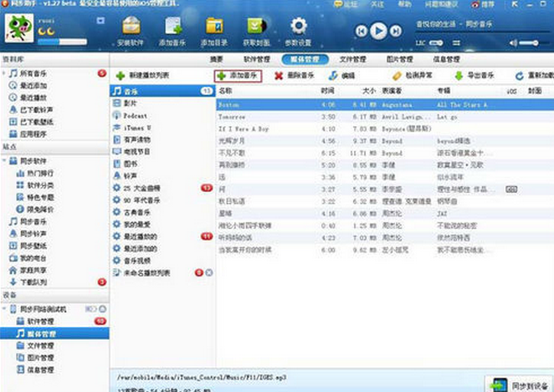This screenshot has height=392, width=554.
Task: Click the outlined 添加音乐 add music button
Action: pyautogui.click(x=238, y=75)
